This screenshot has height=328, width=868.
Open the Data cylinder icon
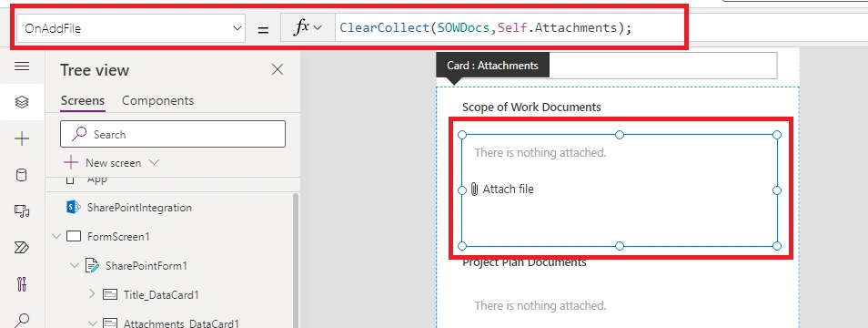22,175
